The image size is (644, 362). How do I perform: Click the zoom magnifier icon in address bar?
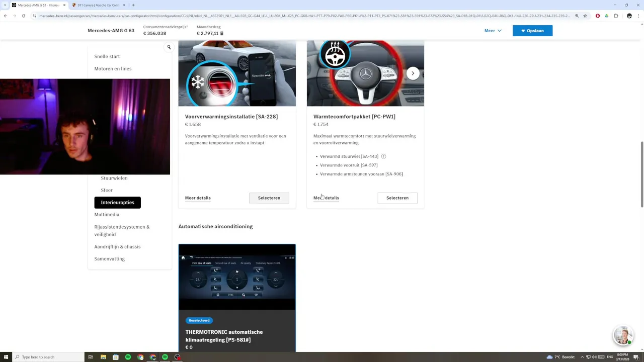tap(576, 16)
